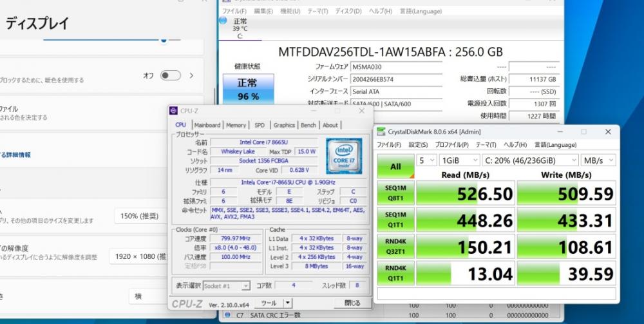Open CrystalDiskInfo ファイル(F) menu
Image resolution: width=644 pixels, height=324 pixels.
point(234,12)
